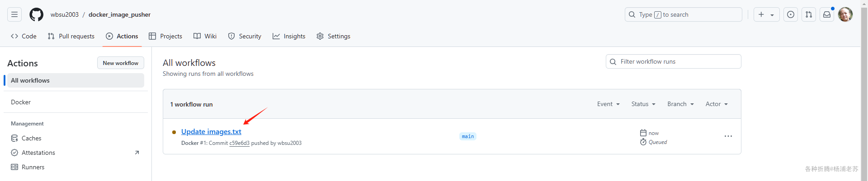Expand the Branch filter dropdown
Image resolution: width=868 pixels, height=181 pixels.
click(680, 104)
